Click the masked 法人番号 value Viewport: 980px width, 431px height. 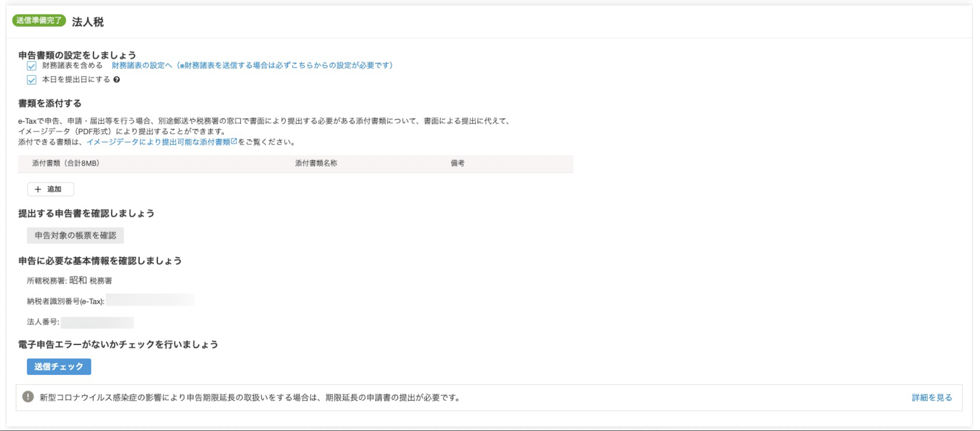pos(97,322)
